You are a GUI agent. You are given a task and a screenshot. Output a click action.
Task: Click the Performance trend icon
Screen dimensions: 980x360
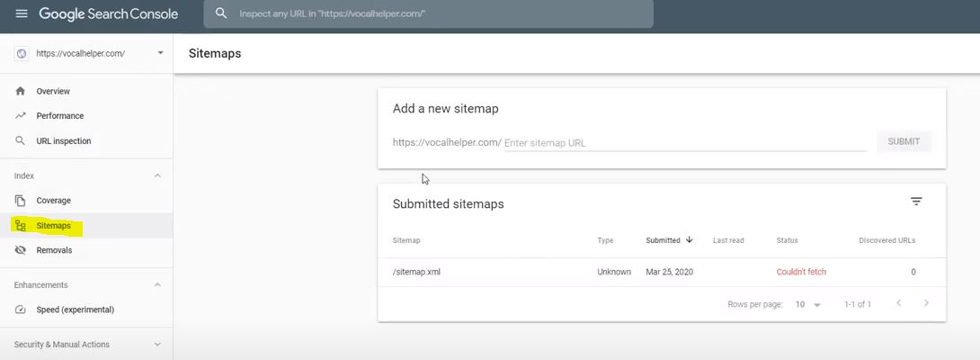21,116
